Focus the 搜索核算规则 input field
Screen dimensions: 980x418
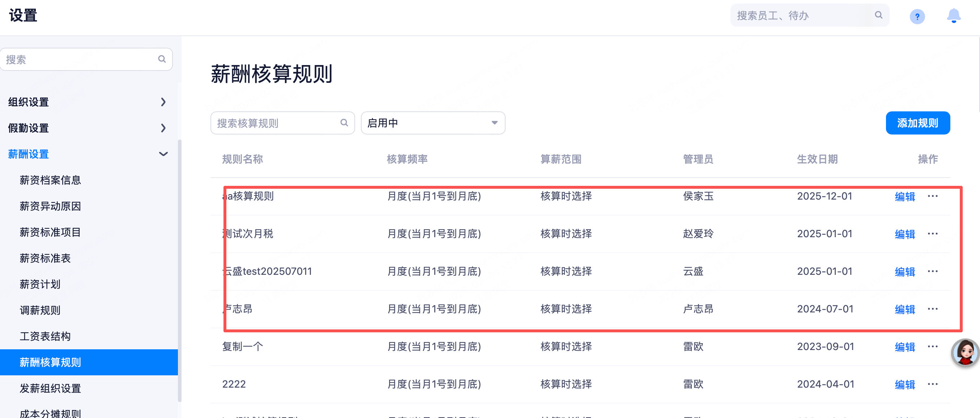point(276,123)
